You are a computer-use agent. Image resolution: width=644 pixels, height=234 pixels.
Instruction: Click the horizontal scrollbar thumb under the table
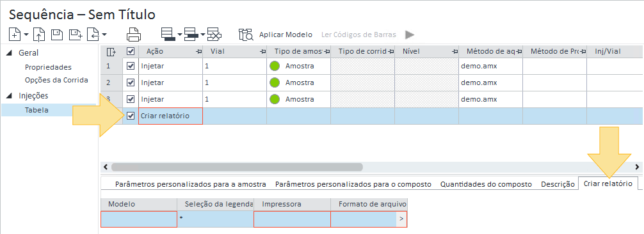[237, 167]
